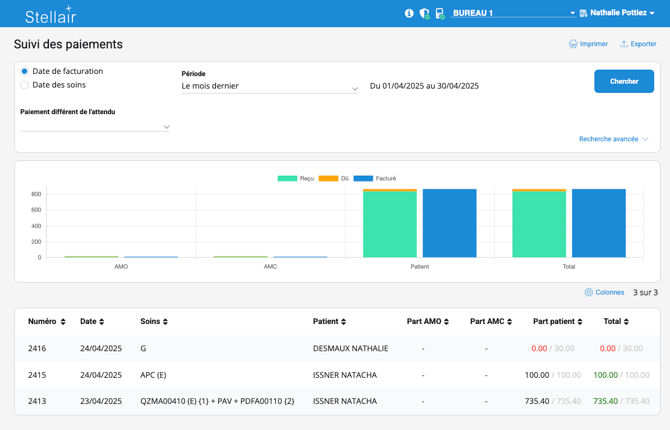Click the orange Dû legend swatch
This screenshot has width=670, height=430.
coord(328,178)
